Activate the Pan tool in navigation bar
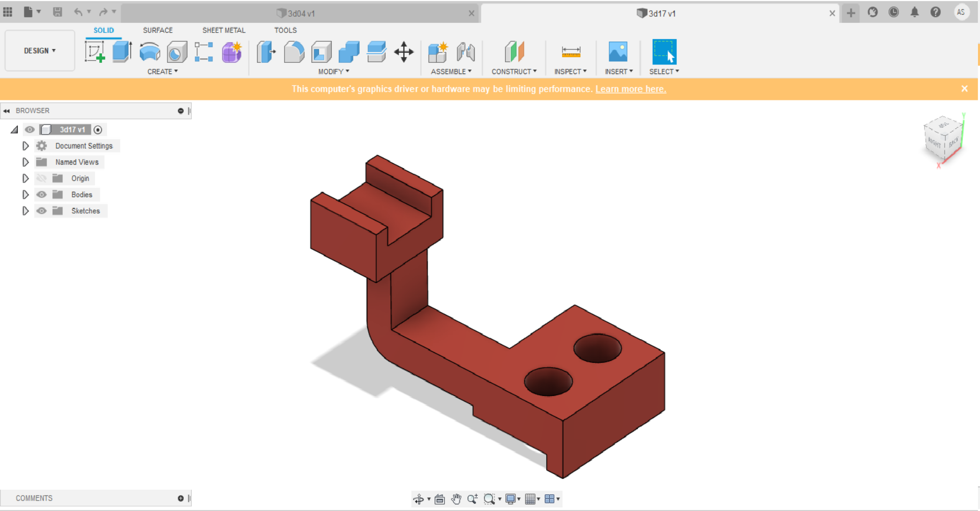Viewport: 980px width, 511px height. point(456,499)
